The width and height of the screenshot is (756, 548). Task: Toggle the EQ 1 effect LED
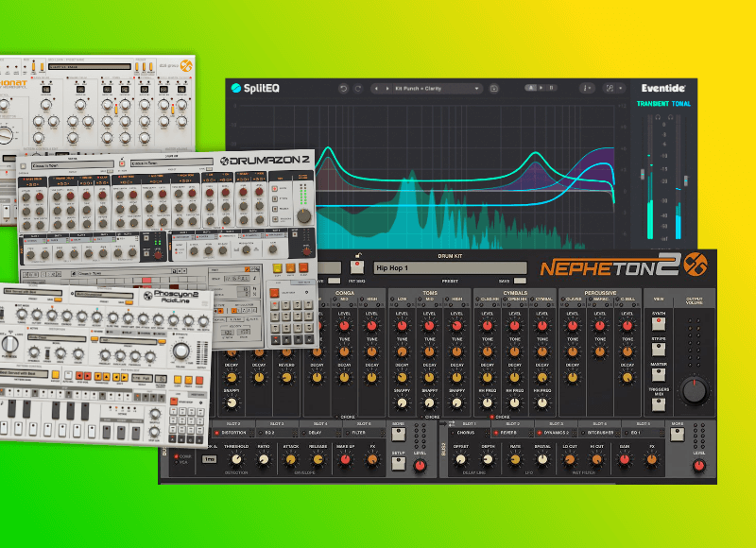tap(626, 433)
